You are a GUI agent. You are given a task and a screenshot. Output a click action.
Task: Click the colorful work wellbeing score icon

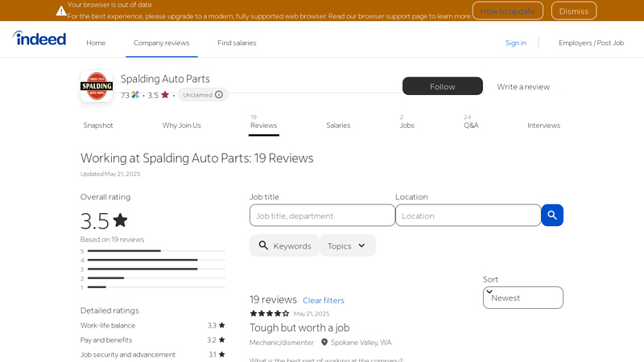point(135,95)
